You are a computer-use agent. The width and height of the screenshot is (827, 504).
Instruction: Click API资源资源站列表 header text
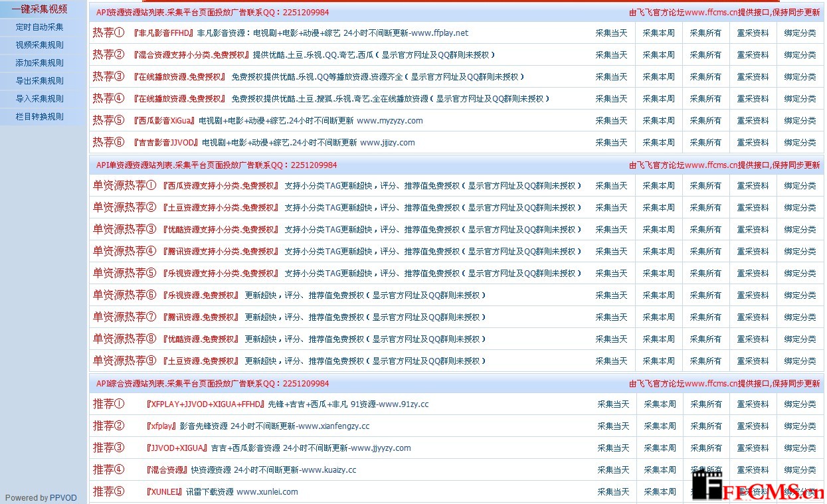click(x=213, y=13)
